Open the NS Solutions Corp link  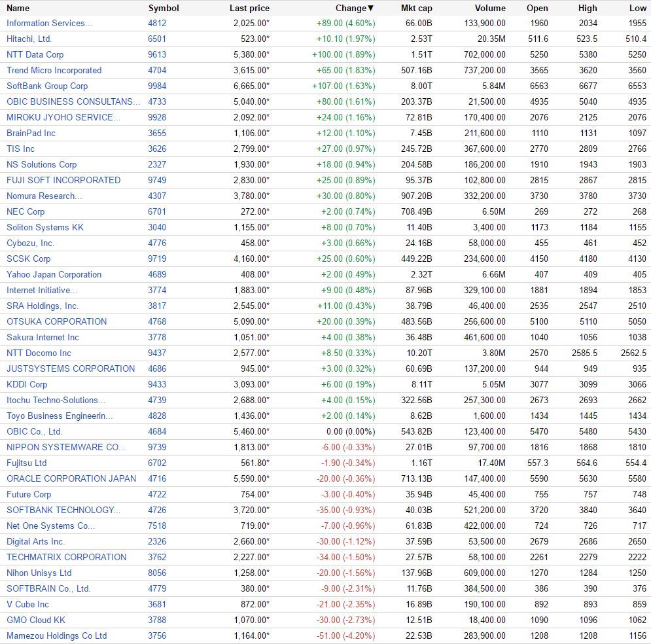tap(41, 164)
